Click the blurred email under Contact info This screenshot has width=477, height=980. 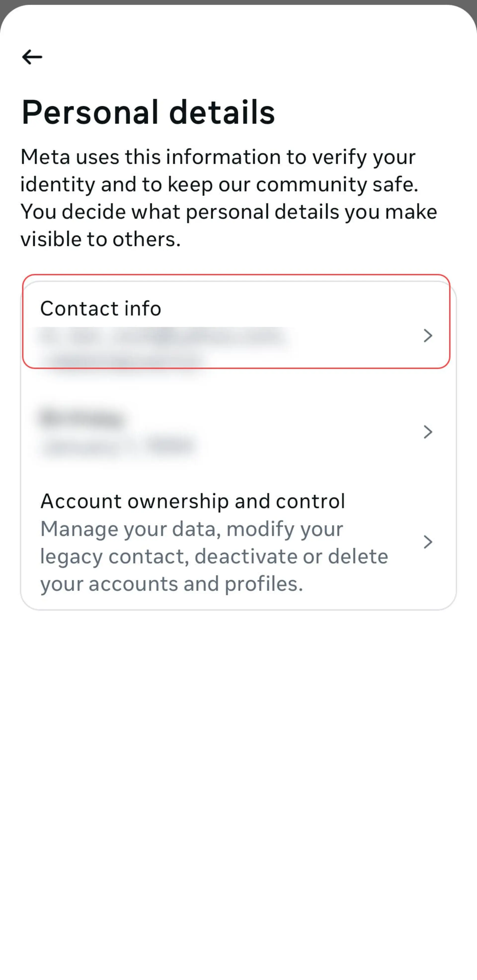click(x=163, y=336)
